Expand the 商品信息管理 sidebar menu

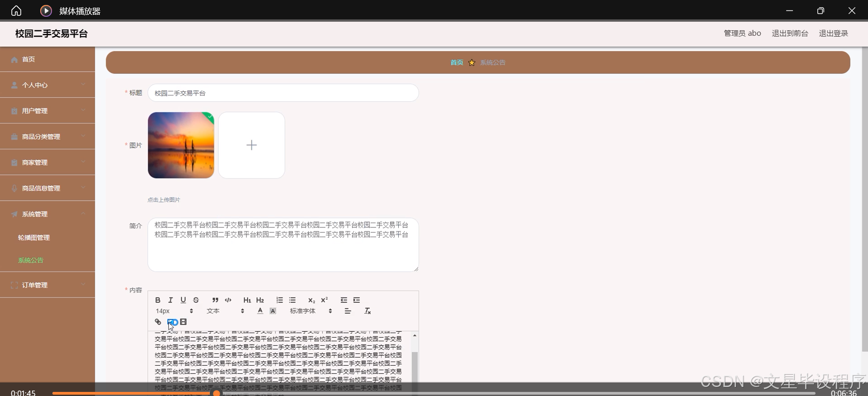[x=47, y=188]
